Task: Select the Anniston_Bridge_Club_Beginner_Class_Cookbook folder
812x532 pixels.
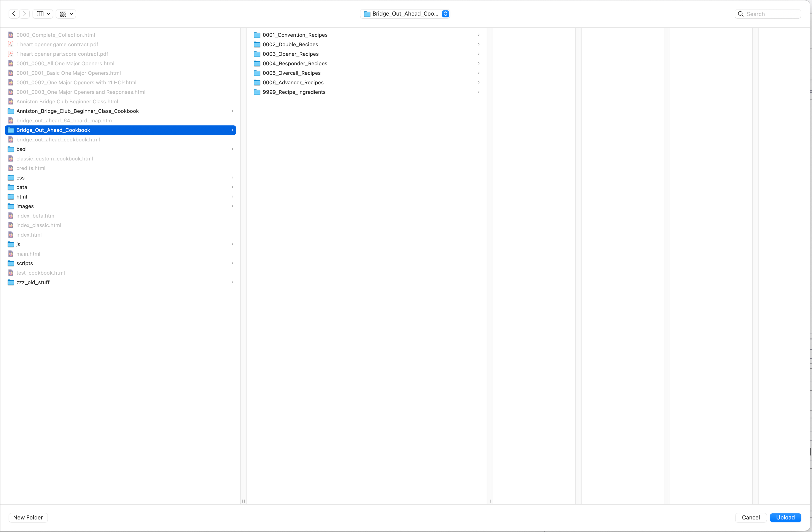Action: click(x=77, y=111)
